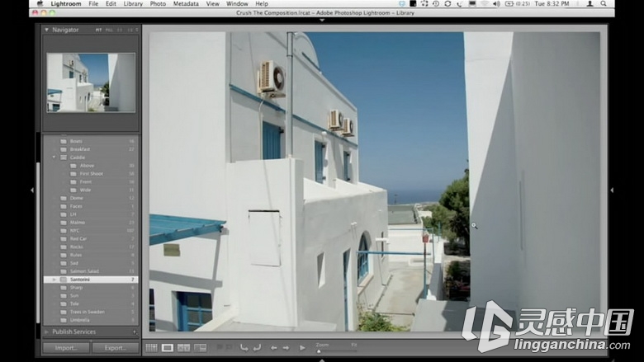
Task: Expand the Santorini folder
Action: [x=54, y=280]
